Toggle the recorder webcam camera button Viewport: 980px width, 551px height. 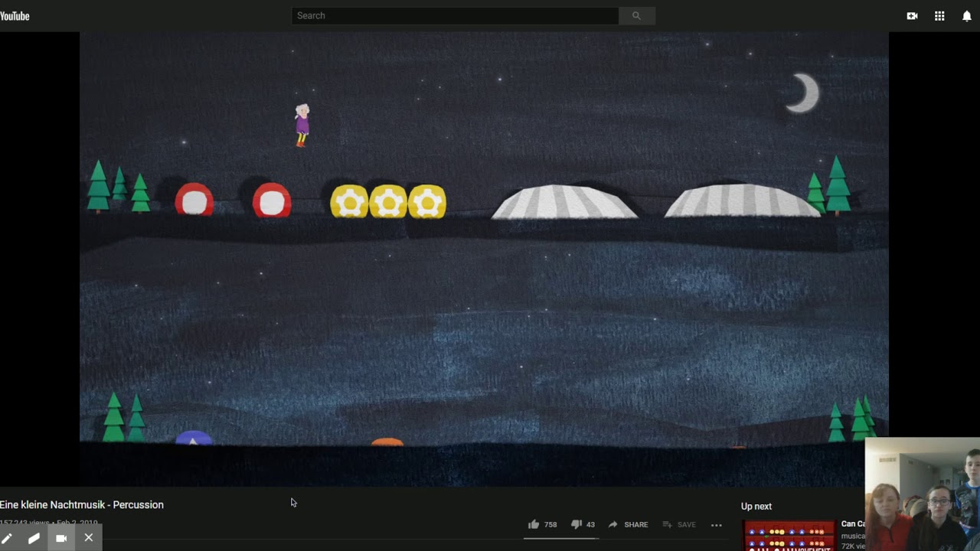(x=61, y=538)
